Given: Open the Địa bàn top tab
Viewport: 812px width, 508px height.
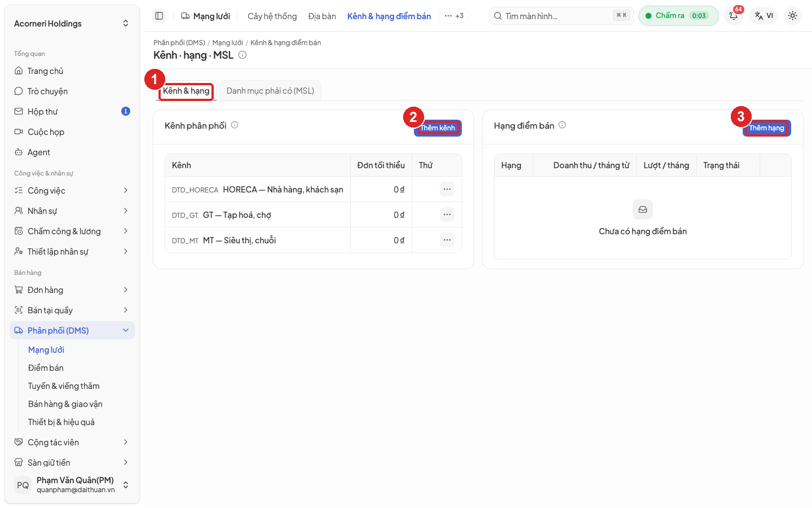Looking at the screenshot, I should pos(322,16).
